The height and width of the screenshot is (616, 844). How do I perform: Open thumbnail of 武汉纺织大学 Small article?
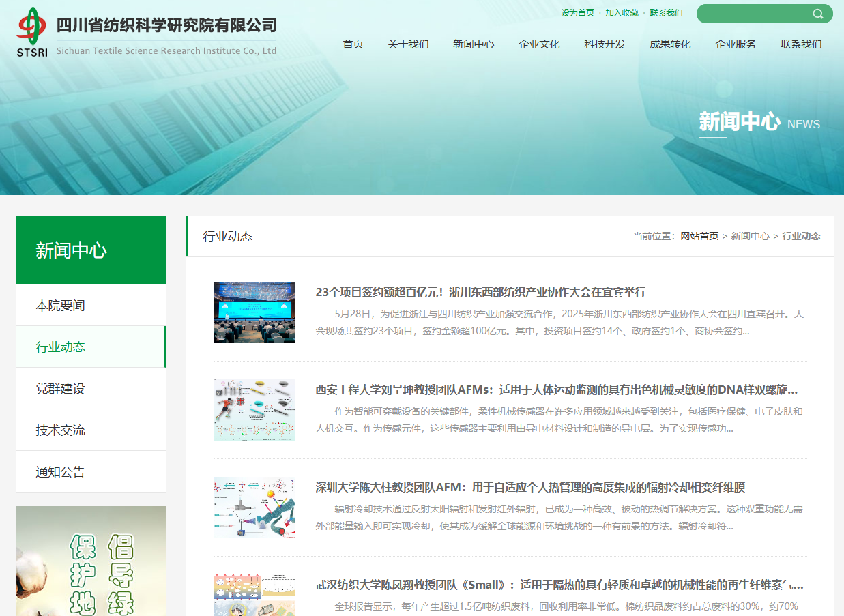(254, 595)
